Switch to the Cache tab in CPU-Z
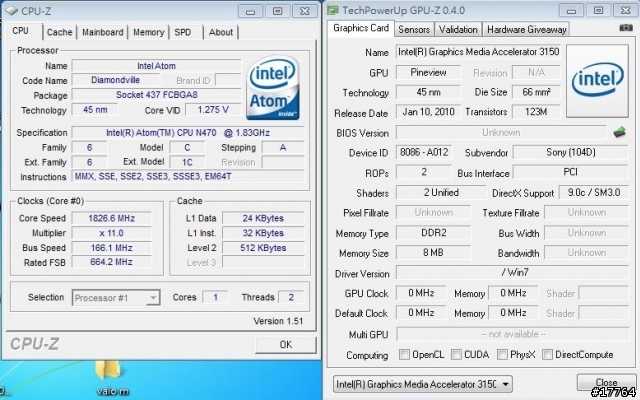 point(60,32)
